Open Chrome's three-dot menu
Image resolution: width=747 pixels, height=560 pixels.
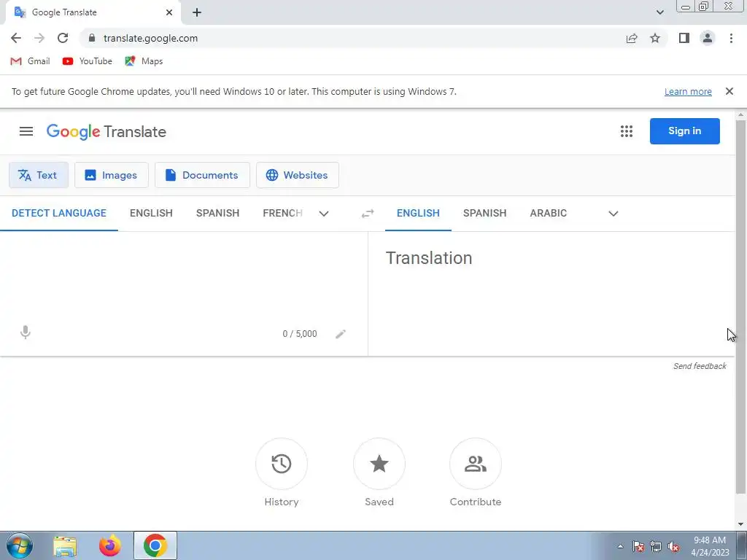731,38
